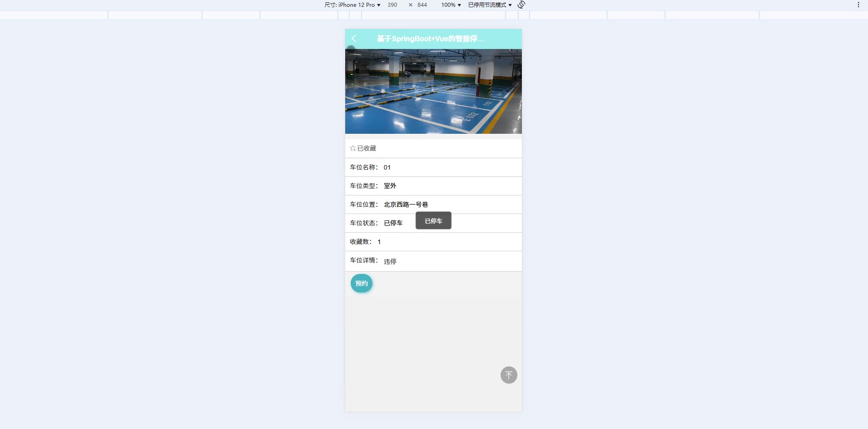Go back using the header arrow
The width and height of the screenshot is (868, 429).
coord(354,39)
